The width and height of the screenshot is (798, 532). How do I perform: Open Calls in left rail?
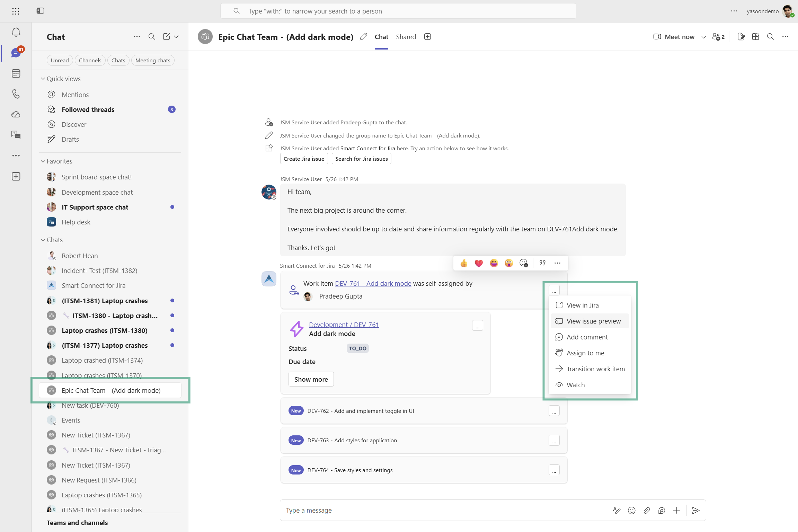tap(16, 94)
